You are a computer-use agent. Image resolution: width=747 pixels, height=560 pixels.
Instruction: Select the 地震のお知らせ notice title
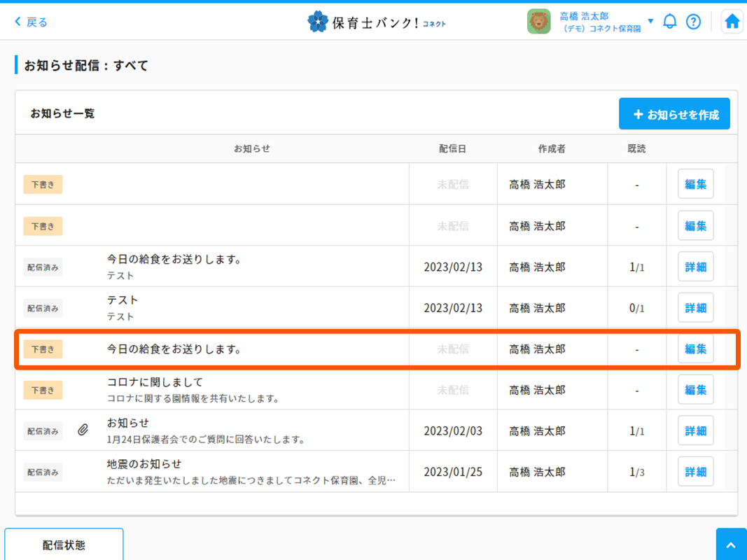pyautogui.click(x=144, y=464)
